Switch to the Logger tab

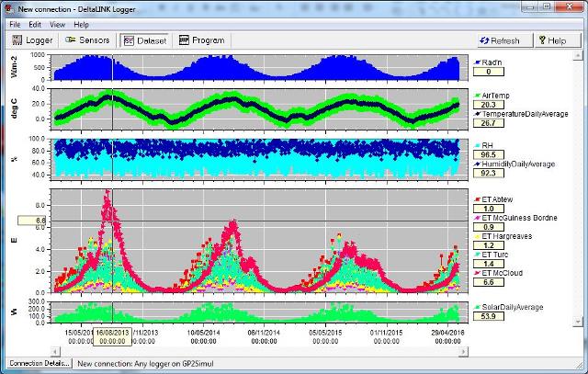pyautogui.click(x=32, y=40)
